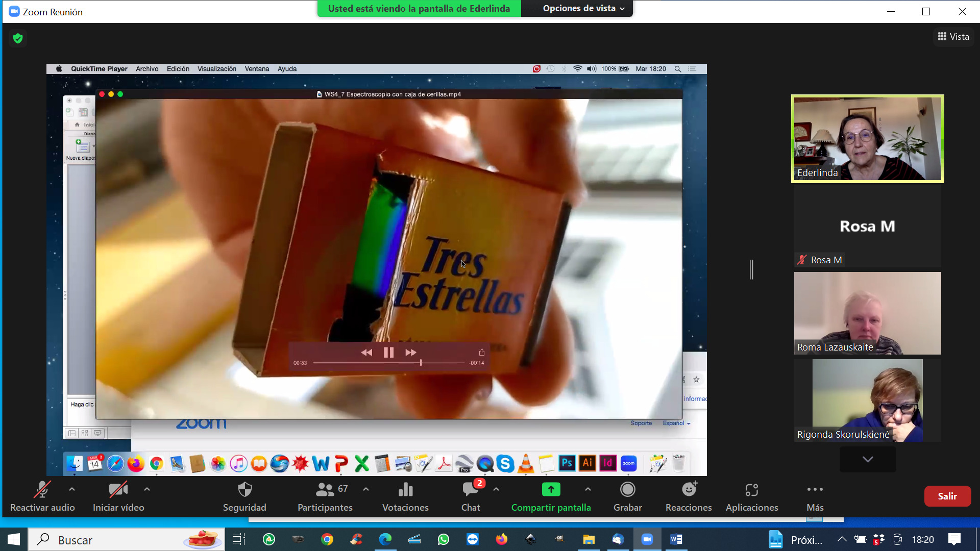980x551 pixels.
Task: Click the Windows Start button
Action: click(x=14, y=539)
